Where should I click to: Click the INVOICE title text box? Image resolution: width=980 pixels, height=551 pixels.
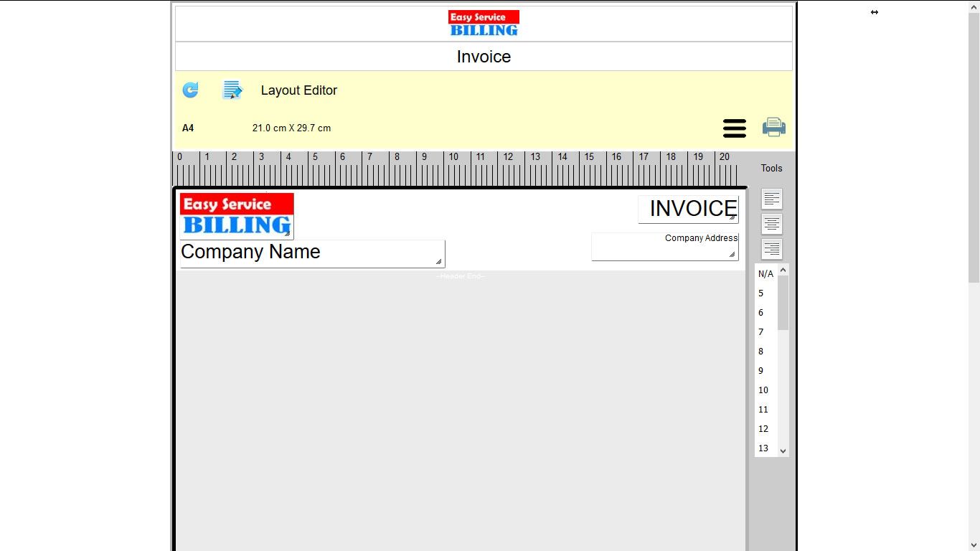coord(688,209)
